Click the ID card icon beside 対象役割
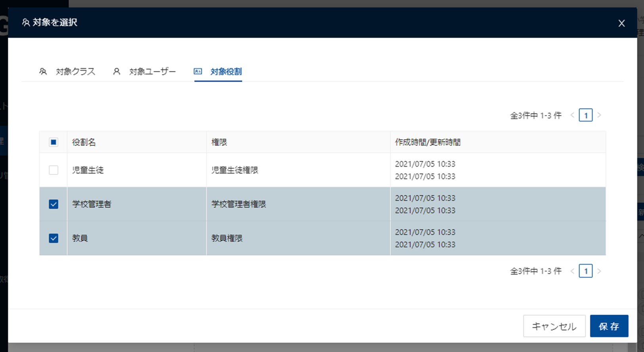Screen dimensions: 644x352 198,71
